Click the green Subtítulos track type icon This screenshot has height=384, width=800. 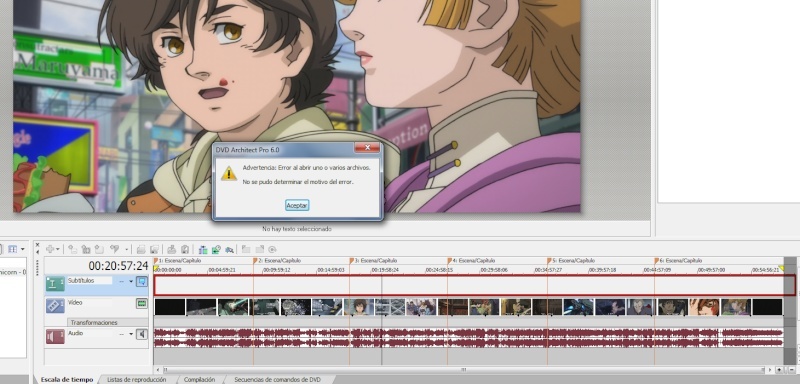click(x=55, y=284)
